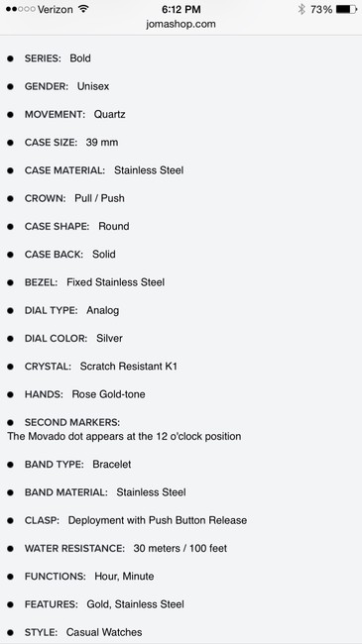Tap the BEZEL Fixed Stainless Steel line

click(x=94, y=282)
